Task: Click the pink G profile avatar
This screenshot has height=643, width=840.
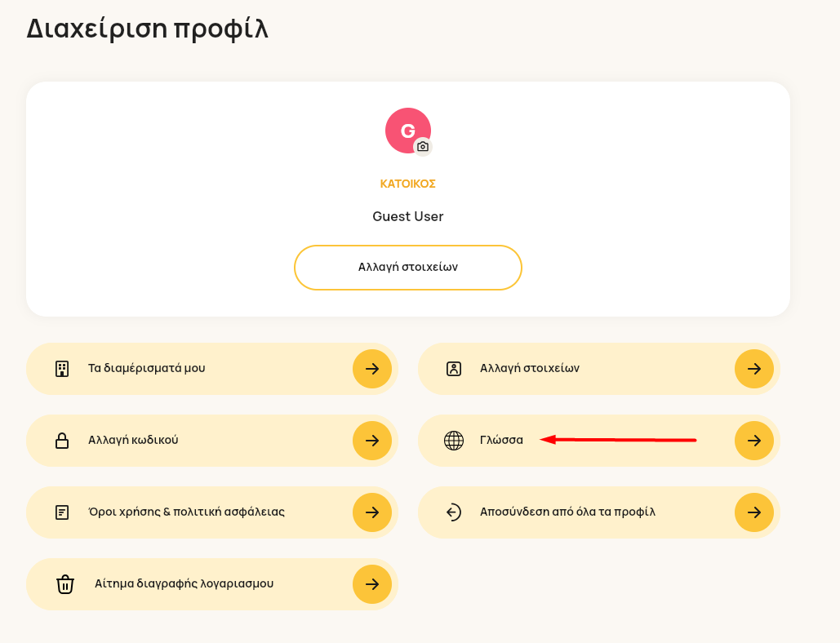Action: click(x=408, y=131)
